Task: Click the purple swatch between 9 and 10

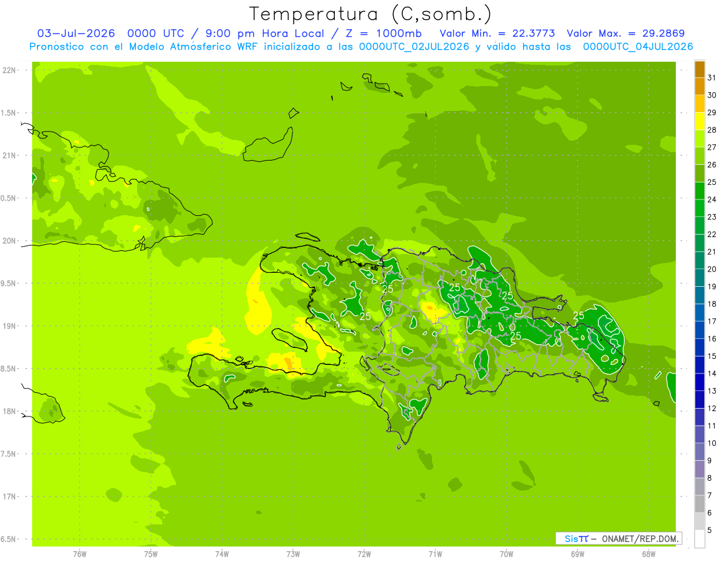Action: 699,452
